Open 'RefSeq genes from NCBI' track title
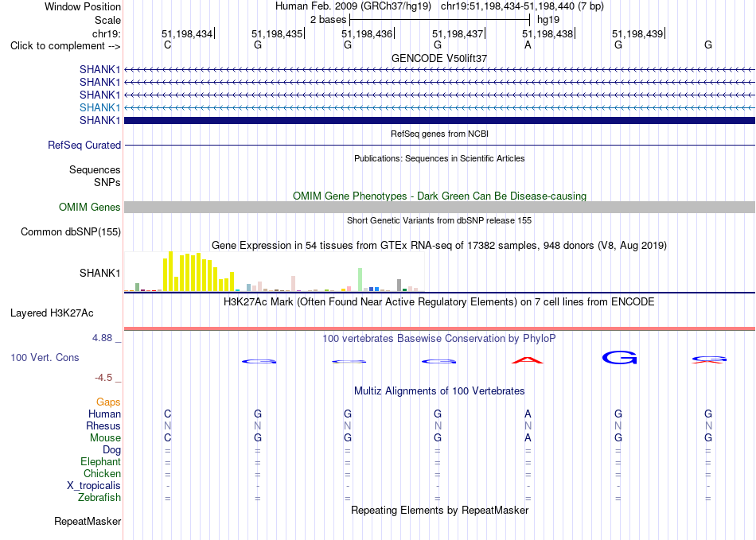 439,134
